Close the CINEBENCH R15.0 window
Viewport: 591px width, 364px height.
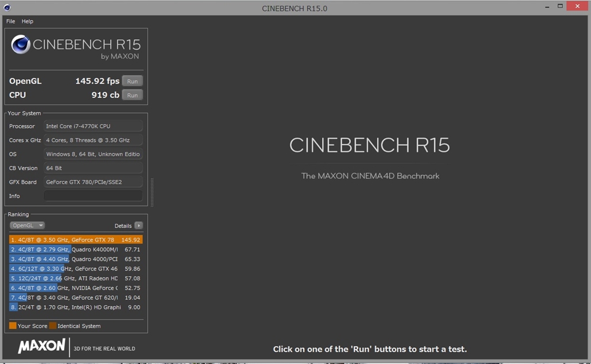577,6
